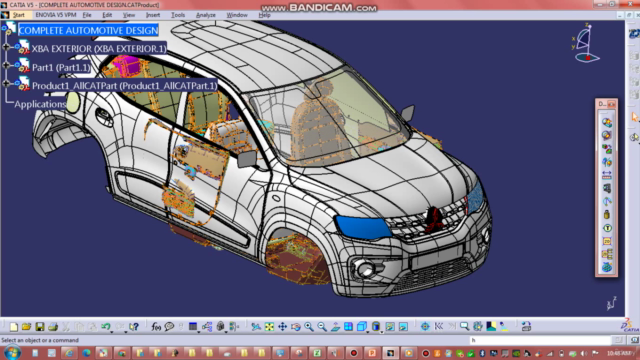Select XBA EXTERIOR (XBA EXTERIOR.1) in tree
The width and height of the screenshot is (640, 360).
point(99,49)
